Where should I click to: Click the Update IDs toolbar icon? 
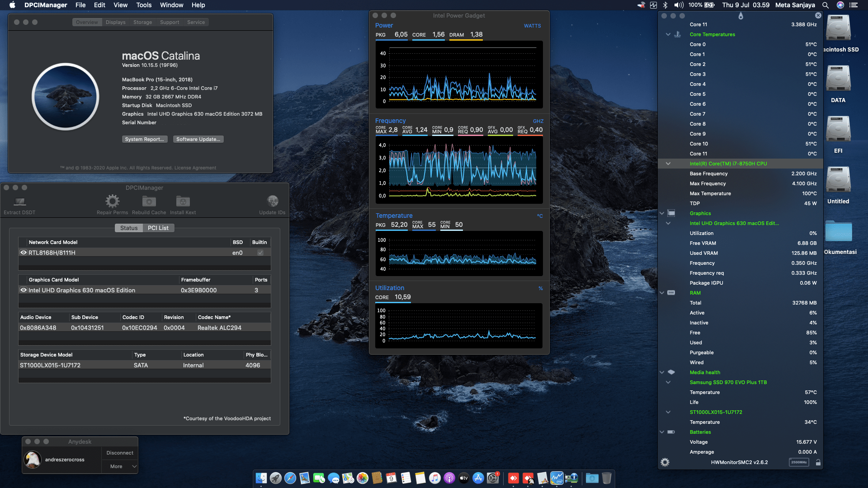click(x=272, y=201)
